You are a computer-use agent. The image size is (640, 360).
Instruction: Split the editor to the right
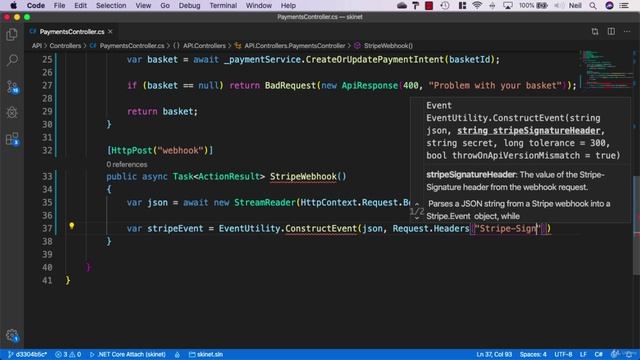pyautogui.click(x=611, y=31)
